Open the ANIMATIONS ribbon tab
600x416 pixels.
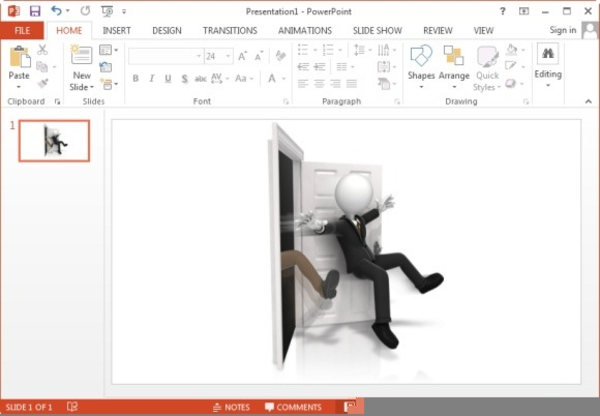pyautogui.click(x=305, y=31)
